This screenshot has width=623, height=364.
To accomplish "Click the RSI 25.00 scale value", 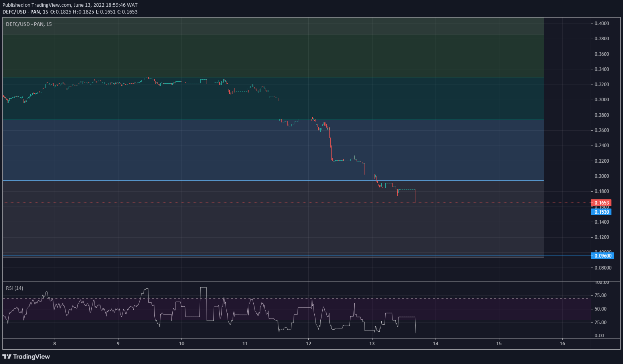I will (x=600, y=323).
